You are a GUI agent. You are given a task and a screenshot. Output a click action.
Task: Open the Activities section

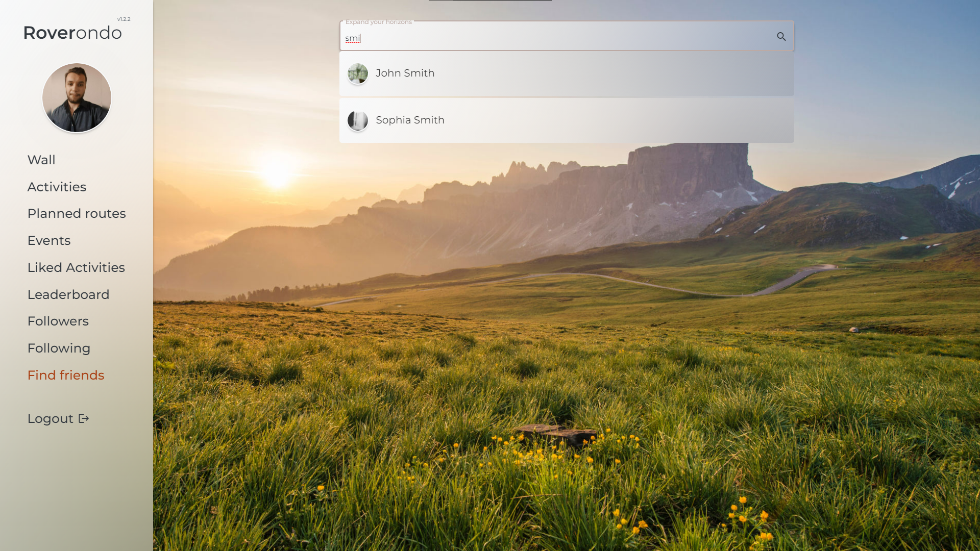point(57,187)
